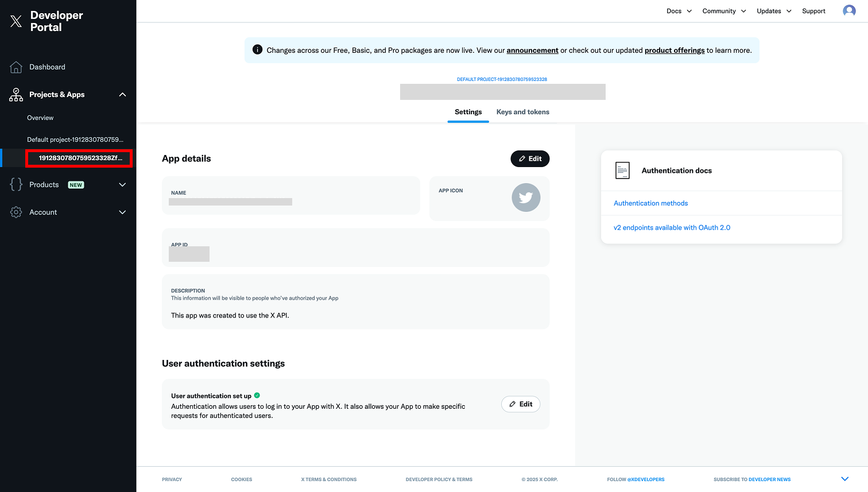868x492 pixels.
Task: Open the Privacy footer link
Action: coord(172,479)
